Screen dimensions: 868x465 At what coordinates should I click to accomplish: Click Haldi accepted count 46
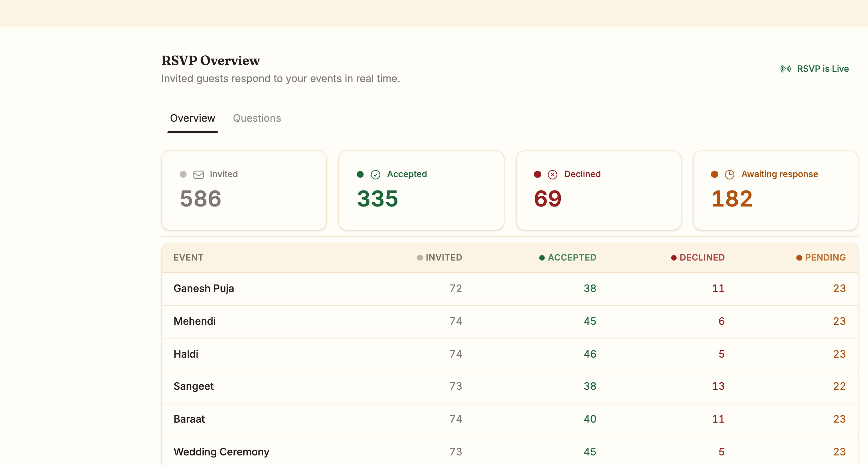590,354
